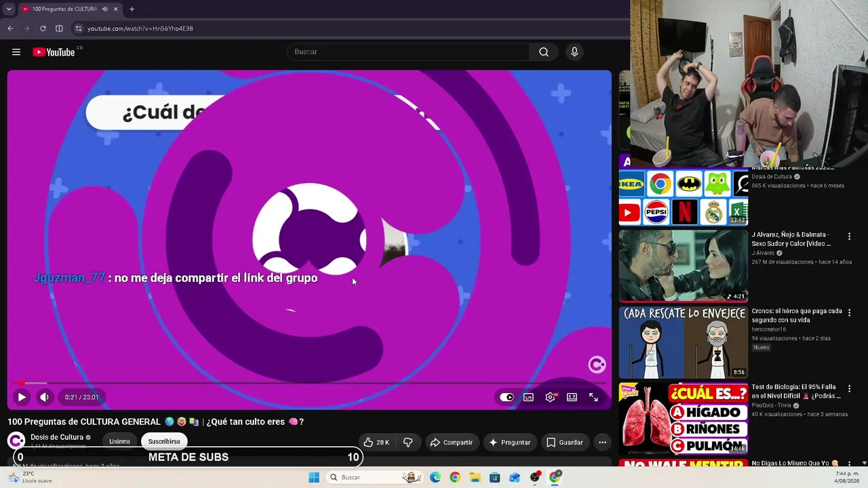The height and width of the screenshot is (488, 868).
Task: Click the Suscribirse button
Action: pyautogui.click(x=164, y=441)
